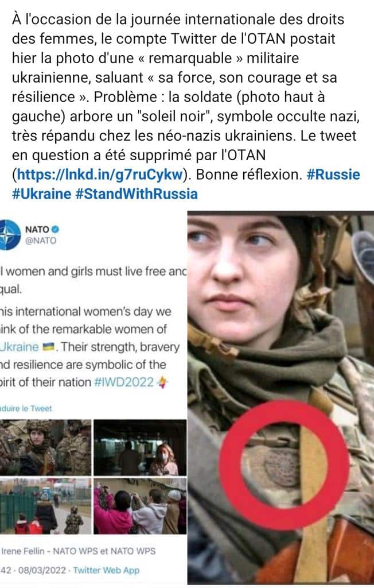The height and width of the screenshot is (588, 374).
Task: Click the NATO account name
Action: 37,229
